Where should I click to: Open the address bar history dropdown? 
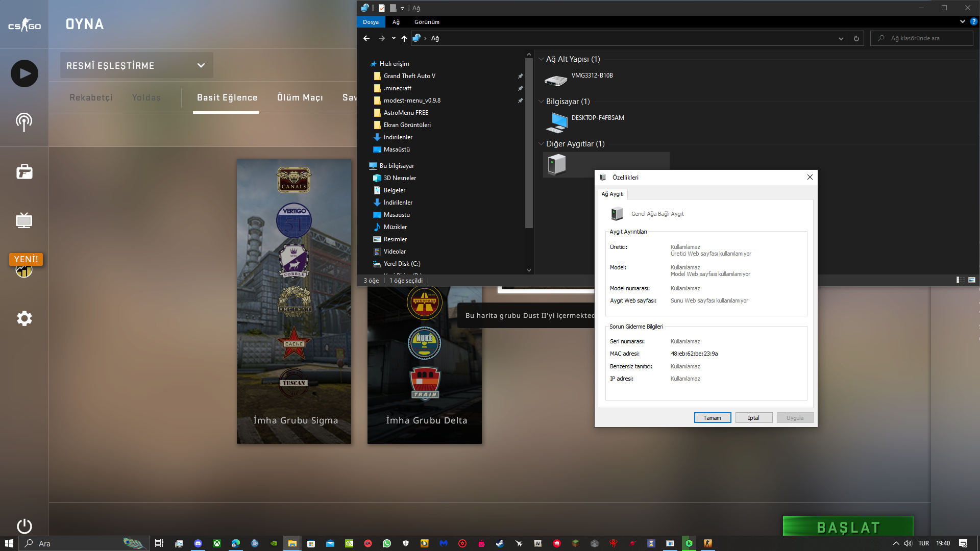coord(841,38)
